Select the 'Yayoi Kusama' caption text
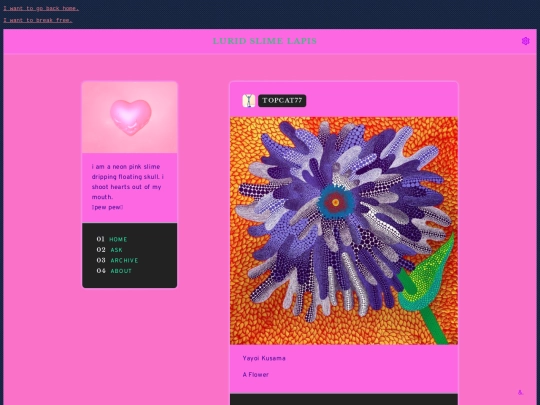The width and height of the screenshot is (540, 405). click(264, 358)
